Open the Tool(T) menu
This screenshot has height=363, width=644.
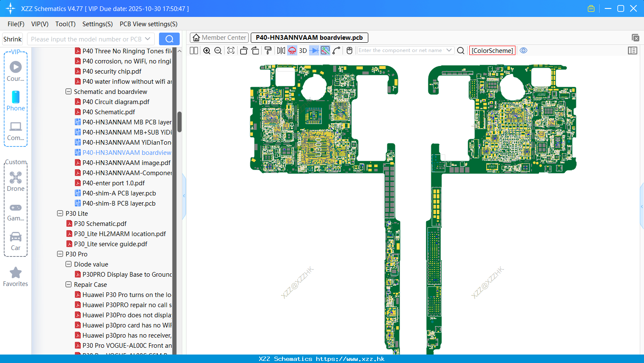(66, 24)
